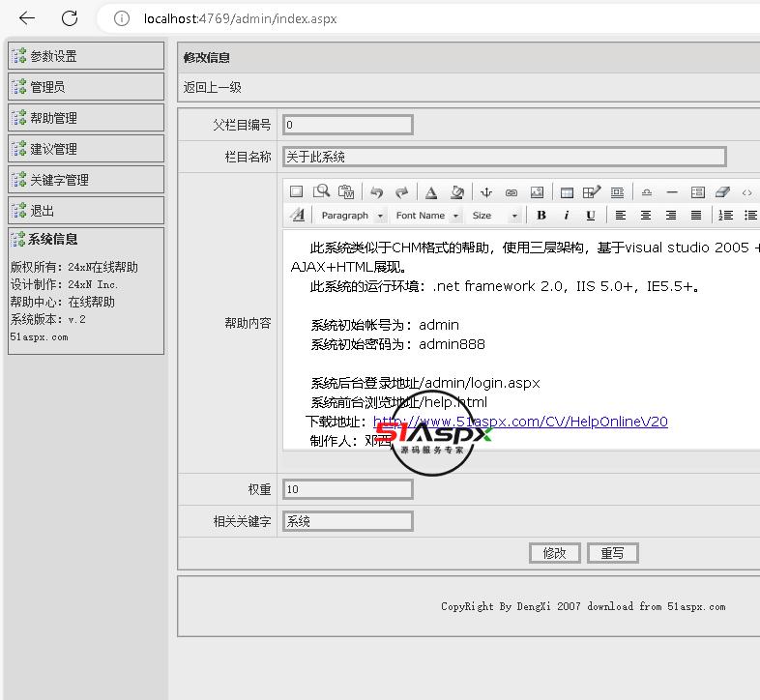Viewport: 760px width, 700px height.
Task: Insert a horizontal rule line
Action: point(672,192)
